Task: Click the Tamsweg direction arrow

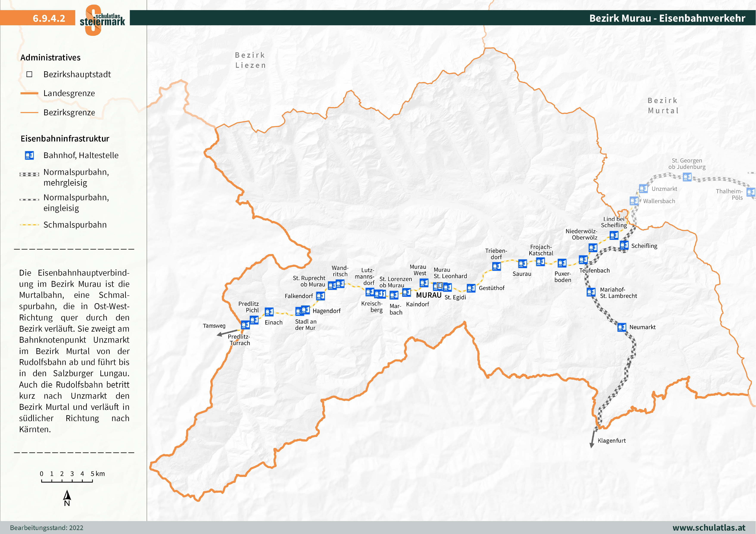Action: click(x=227, y=333)
